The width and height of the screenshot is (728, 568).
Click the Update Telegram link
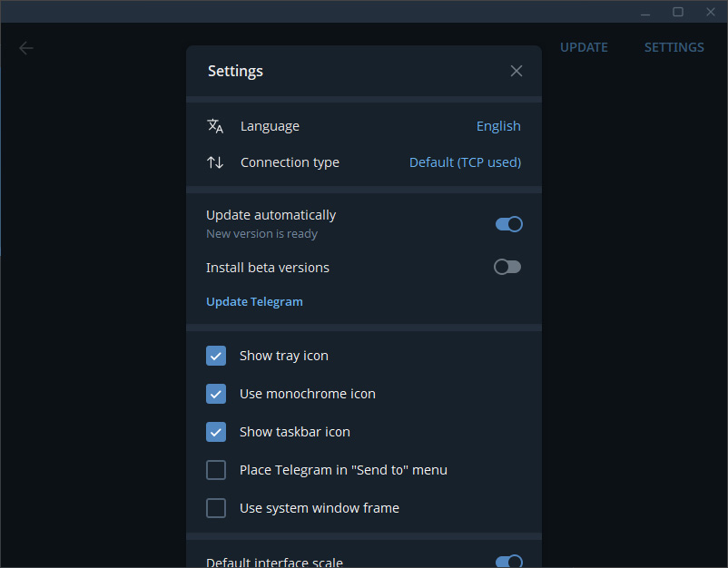tap(254, 301)
